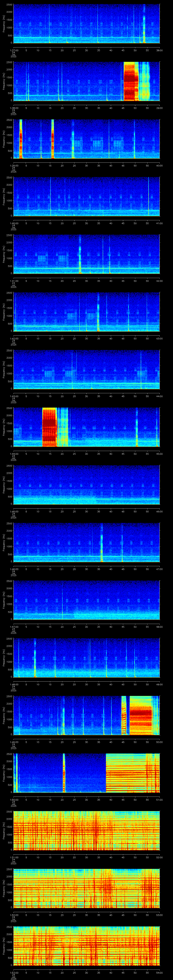Click the Frequency (Hz) label of the 1:37:00 panel
The height and width of the screenshot is (980, 173).
point(4,24)
